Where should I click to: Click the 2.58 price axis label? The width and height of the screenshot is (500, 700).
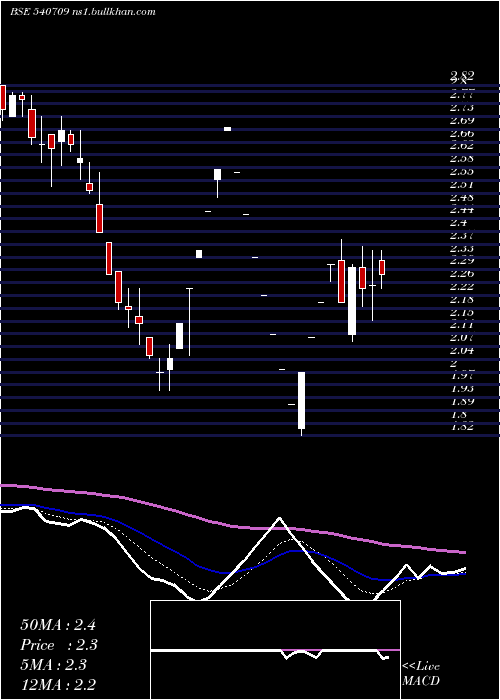point(462,158)
